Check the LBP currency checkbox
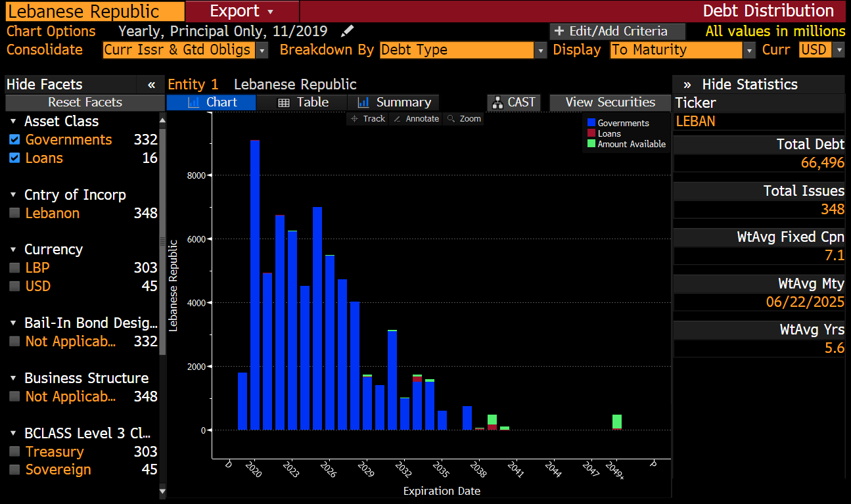The image size is (851, 504). click(x=14, y=267)
